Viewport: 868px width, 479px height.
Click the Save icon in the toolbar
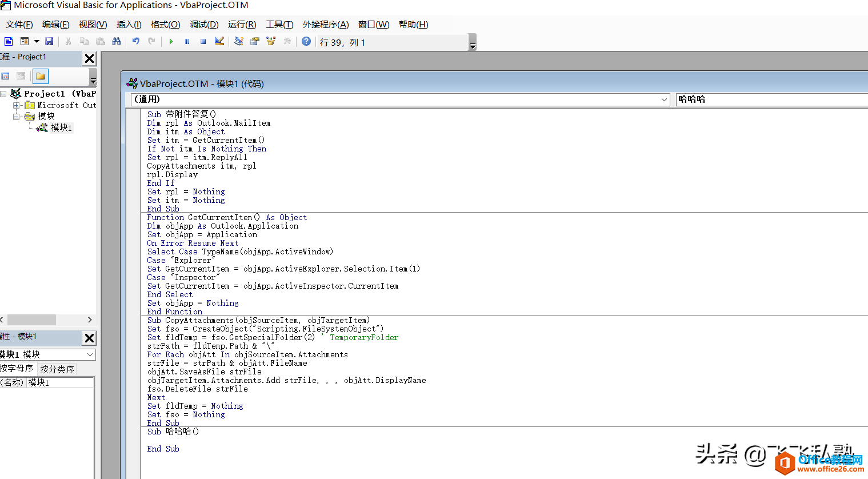(x=49, y=41)
